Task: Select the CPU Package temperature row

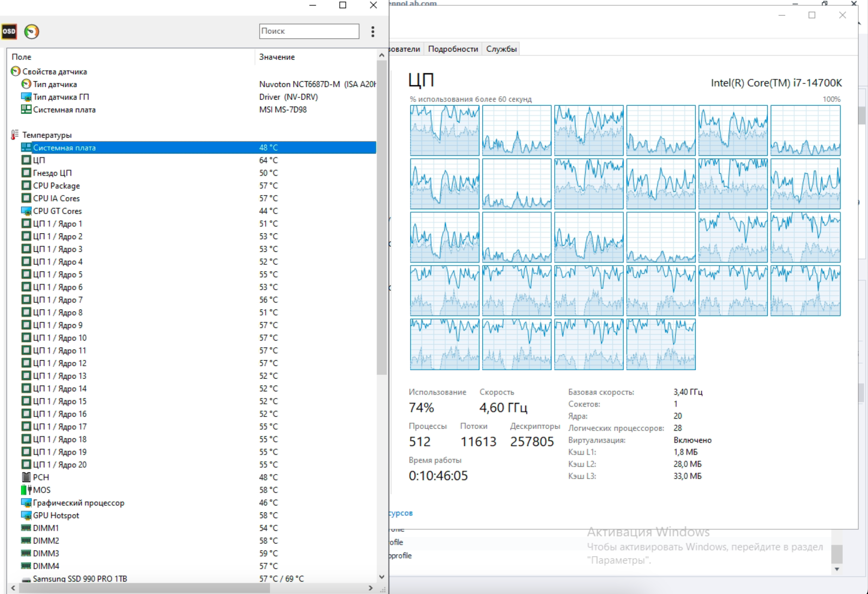Action: click(56, 186)
